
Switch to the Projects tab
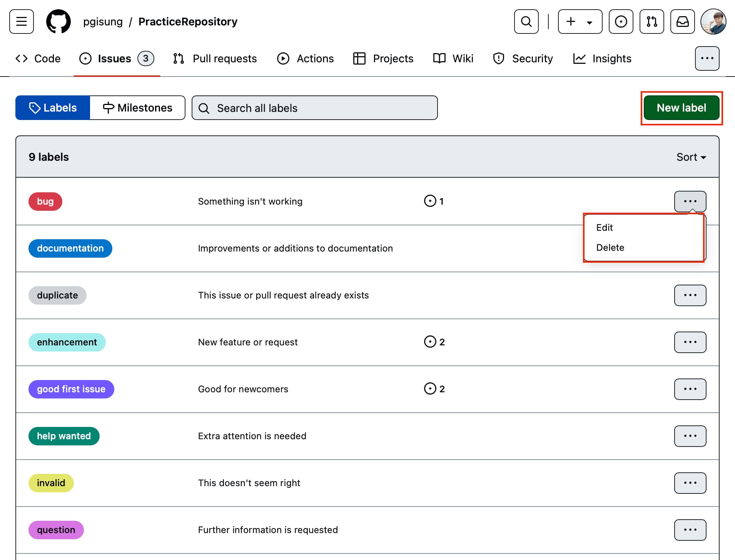[383, 58]
